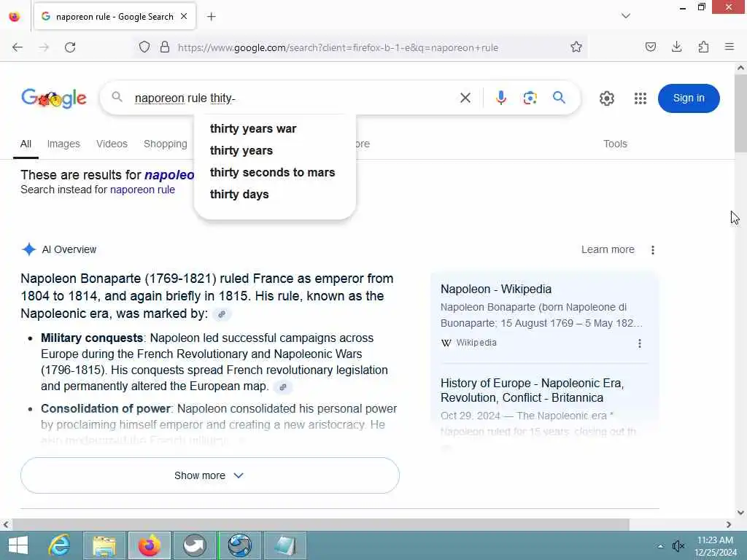747x560 pixels.
Task: Open the extensions puzzle icon
Action: point(703,47)
